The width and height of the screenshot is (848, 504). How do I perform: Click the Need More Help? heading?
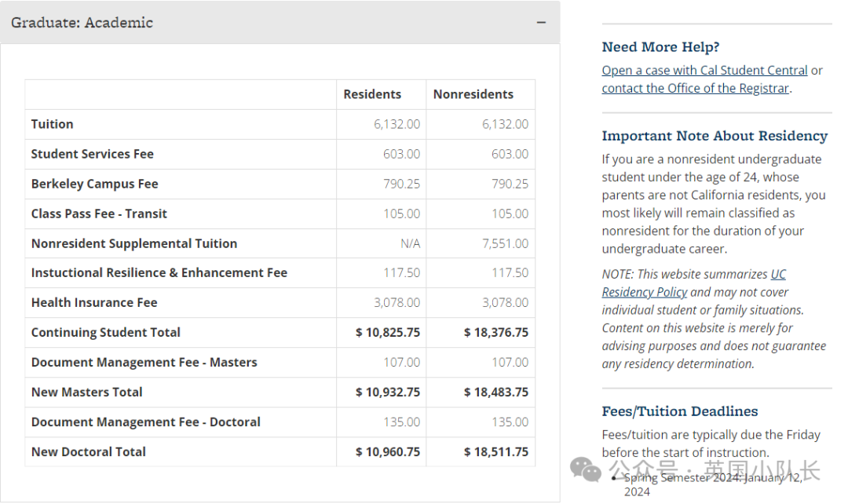point(660,47)
